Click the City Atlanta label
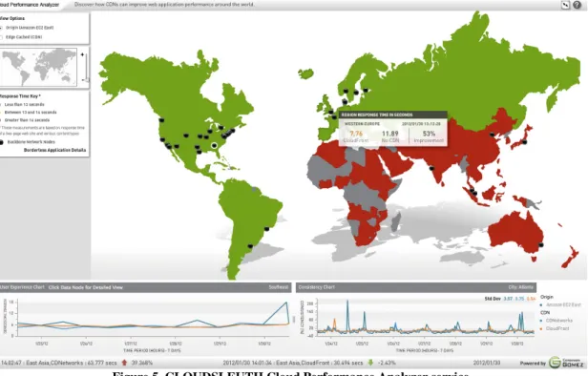 (521, 287)
